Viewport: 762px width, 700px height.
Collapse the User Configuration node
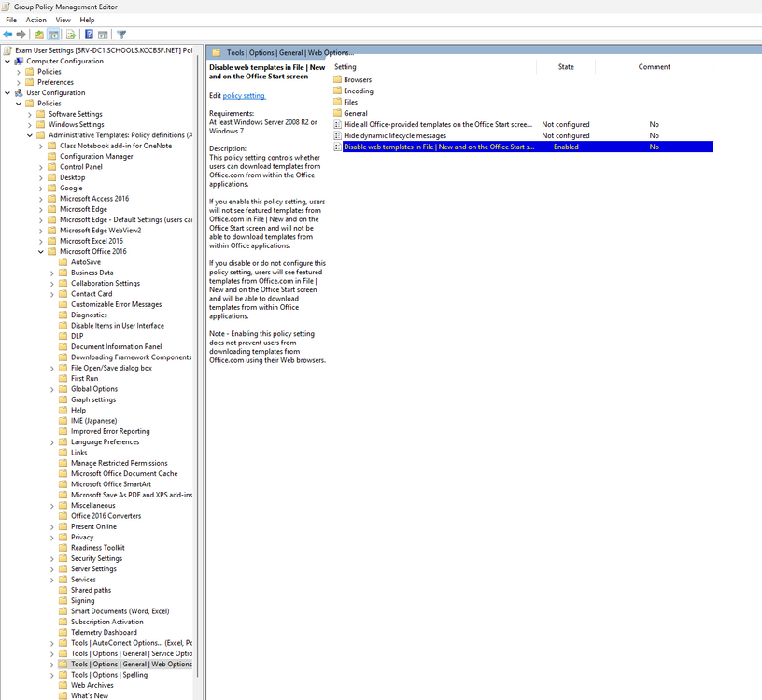point(7,92)
